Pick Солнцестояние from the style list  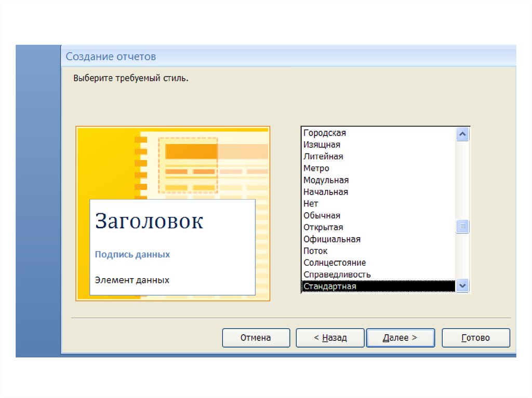pyautogui.click(x=335, y=263)
